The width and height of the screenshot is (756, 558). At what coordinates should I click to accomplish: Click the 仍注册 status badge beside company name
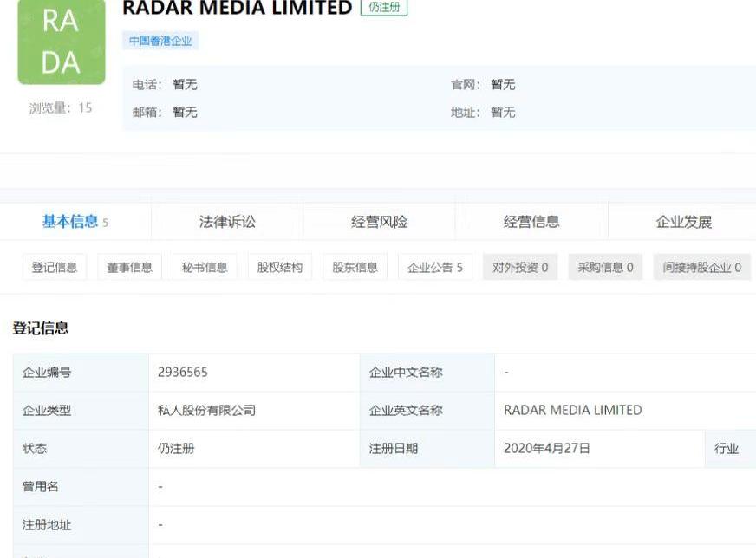coord(383,8)
